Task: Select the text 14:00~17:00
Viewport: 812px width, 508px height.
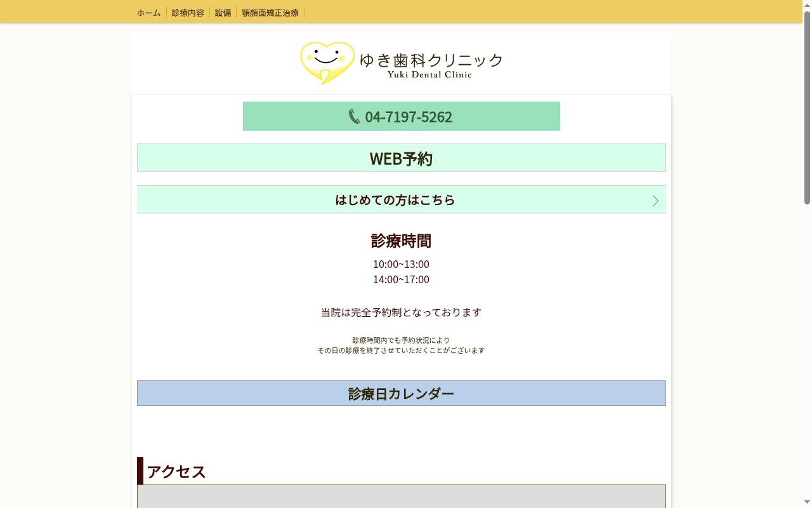Action: click(x=401, y=279)
